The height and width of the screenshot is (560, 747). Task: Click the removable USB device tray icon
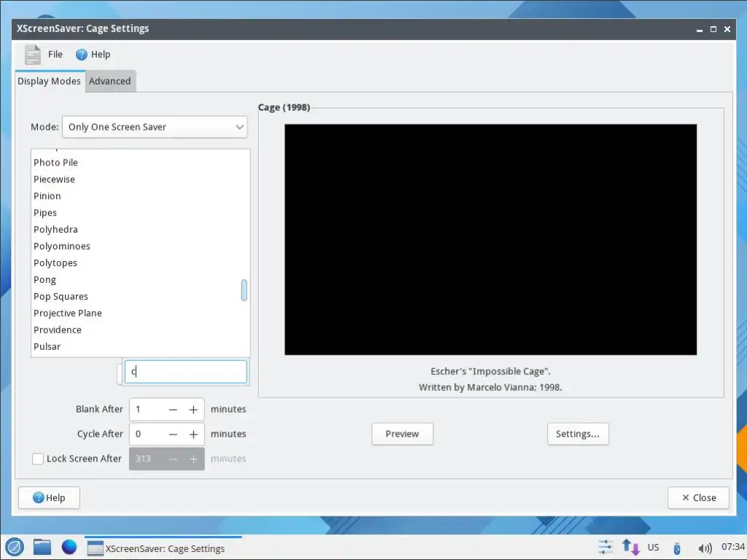(x=676, y=548)
